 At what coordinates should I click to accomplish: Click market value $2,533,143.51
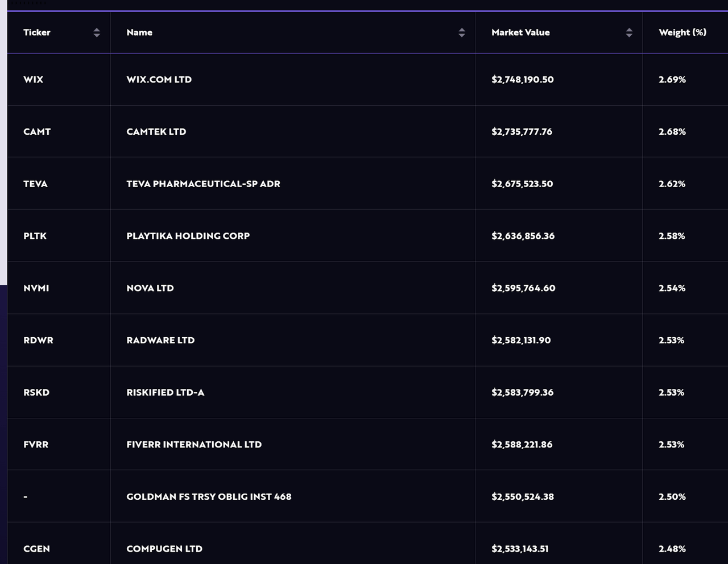pyautogui.click(x=520, y=549)
